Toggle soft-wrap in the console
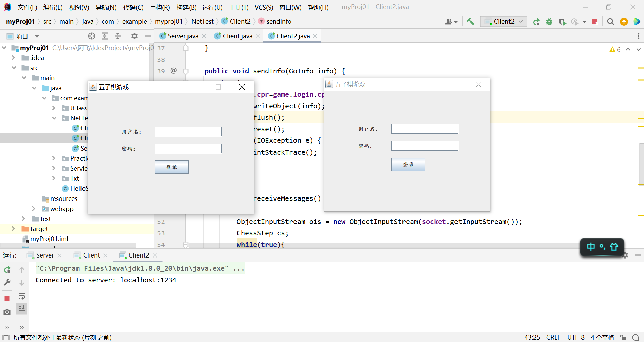The image size is (644, 342). [x=22, y=296]
